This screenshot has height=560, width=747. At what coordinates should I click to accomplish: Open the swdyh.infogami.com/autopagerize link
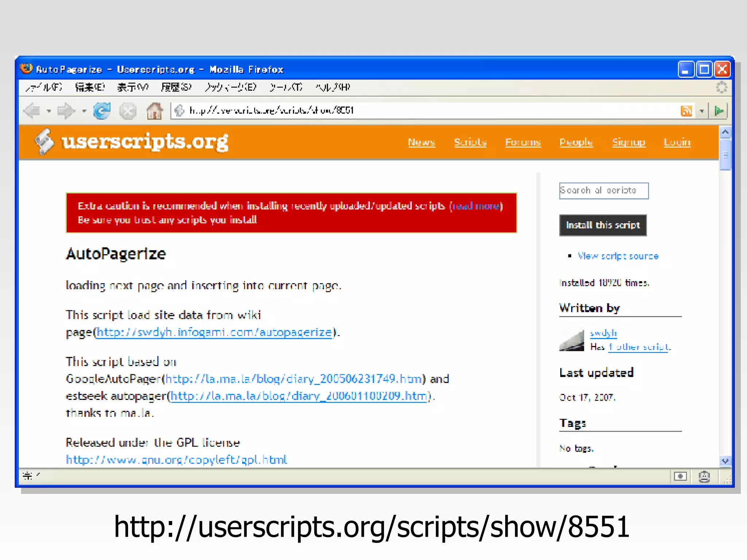pos(214,332)
